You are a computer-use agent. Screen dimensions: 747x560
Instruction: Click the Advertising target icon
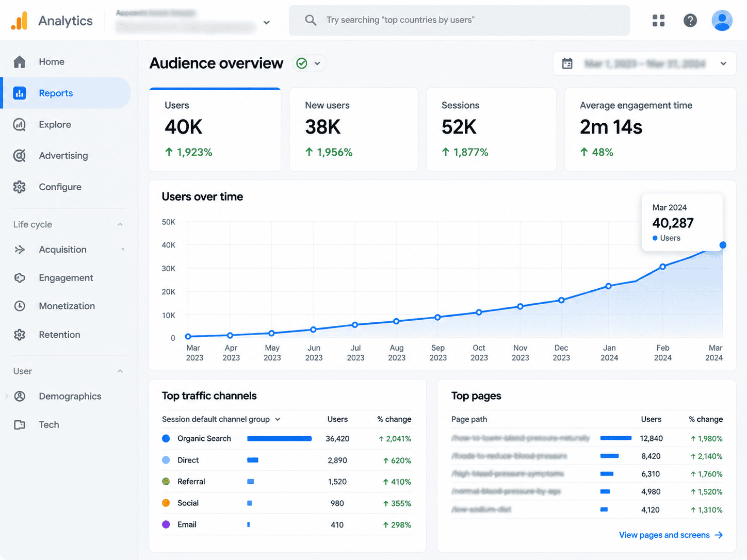pyautogui.click(x=20, y=156)
